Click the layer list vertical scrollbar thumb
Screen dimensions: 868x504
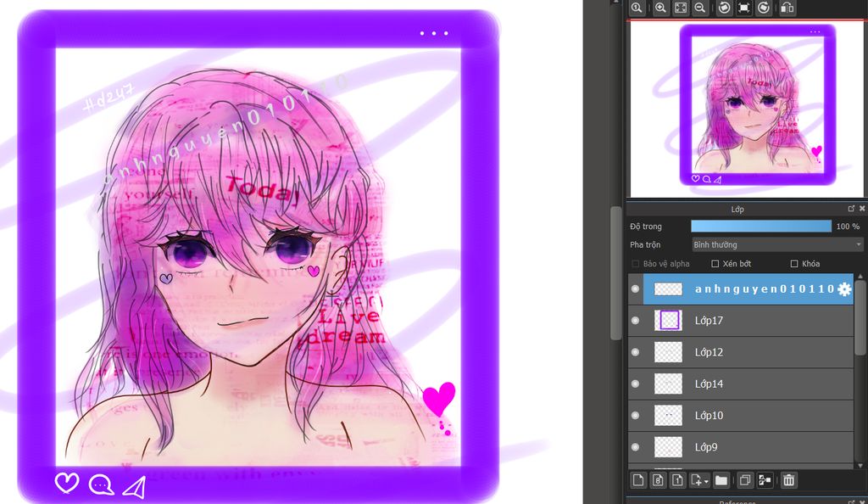[x=860, y=318]
